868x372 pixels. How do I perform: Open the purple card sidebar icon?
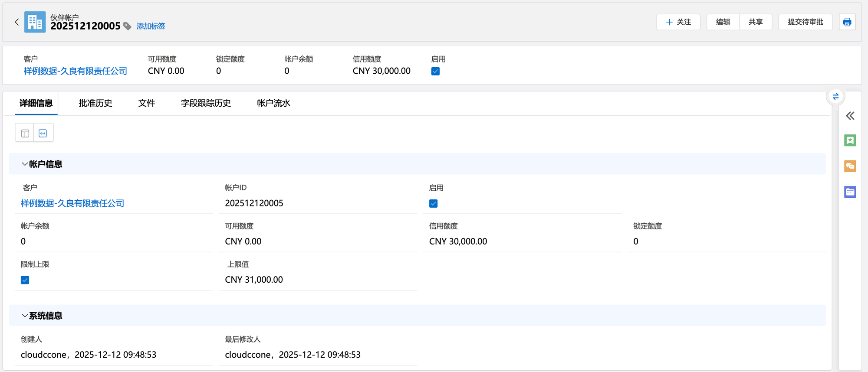click(x=850, y=192)
